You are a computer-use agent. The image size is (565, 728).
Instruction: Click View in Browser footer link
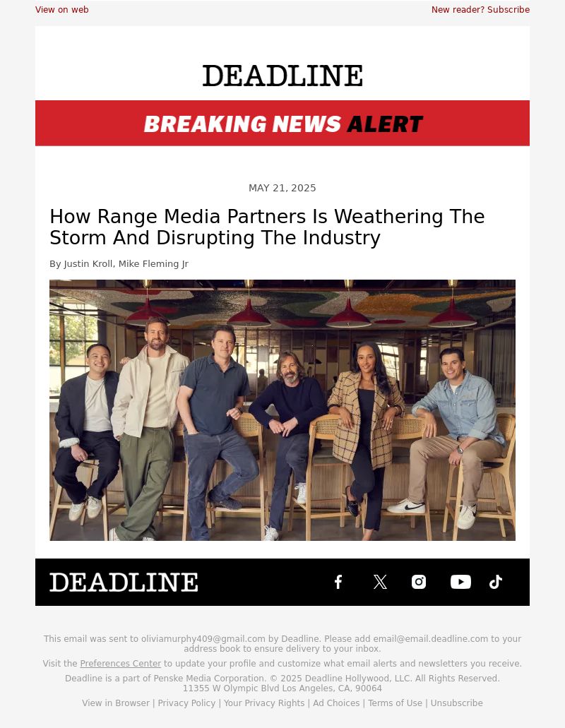(116, 703)
